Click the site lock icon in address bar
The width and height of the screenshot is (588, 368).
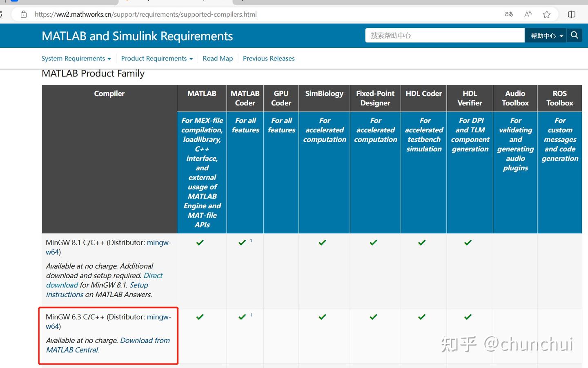24,14
